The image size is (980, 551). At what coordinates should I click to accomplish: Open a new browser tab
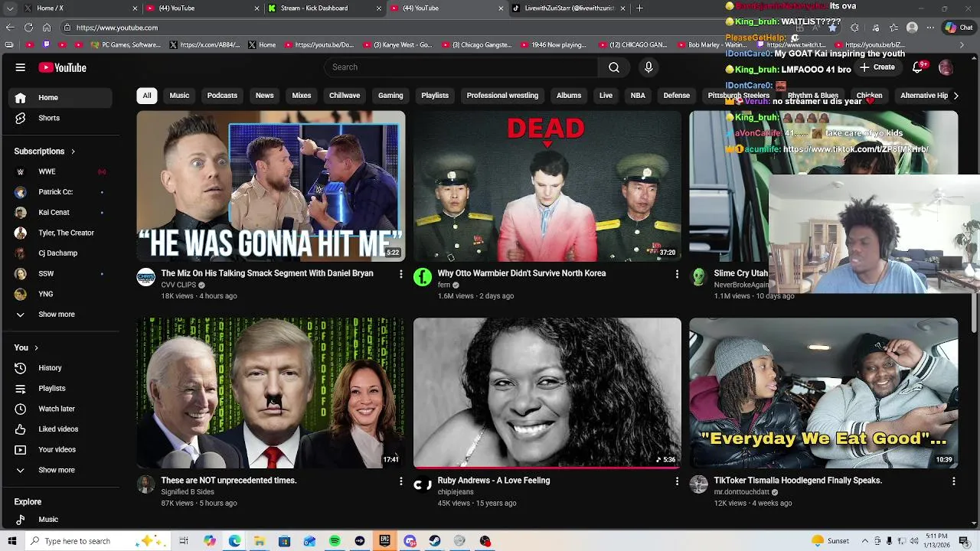tap(639, 8)
